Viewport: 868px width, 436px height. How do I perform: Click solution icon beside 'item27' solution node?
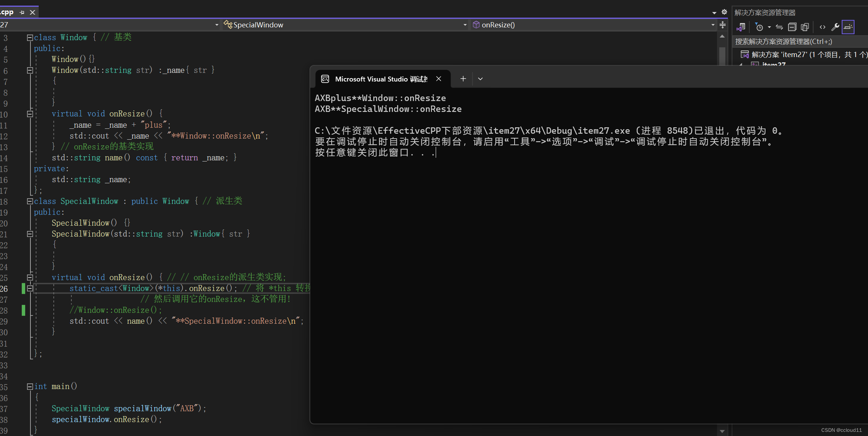(x=744, y=55)
